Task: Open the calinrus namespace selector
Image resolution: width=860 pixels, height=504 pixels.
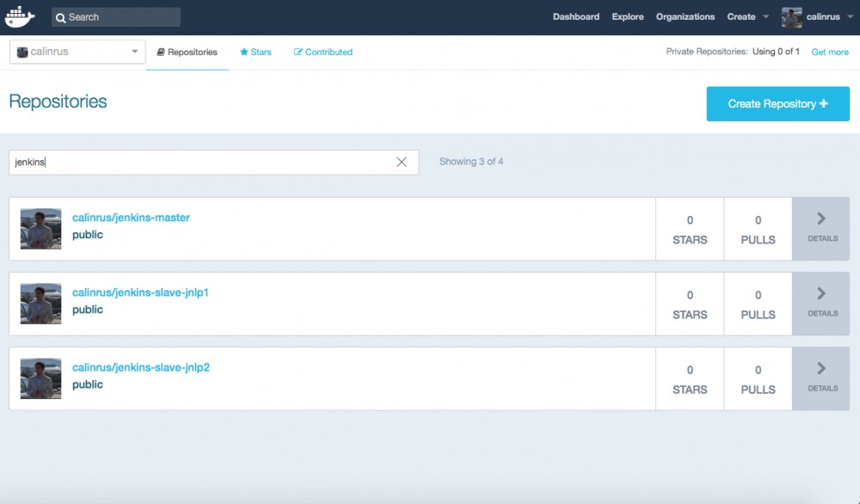Action: (77, 52)
